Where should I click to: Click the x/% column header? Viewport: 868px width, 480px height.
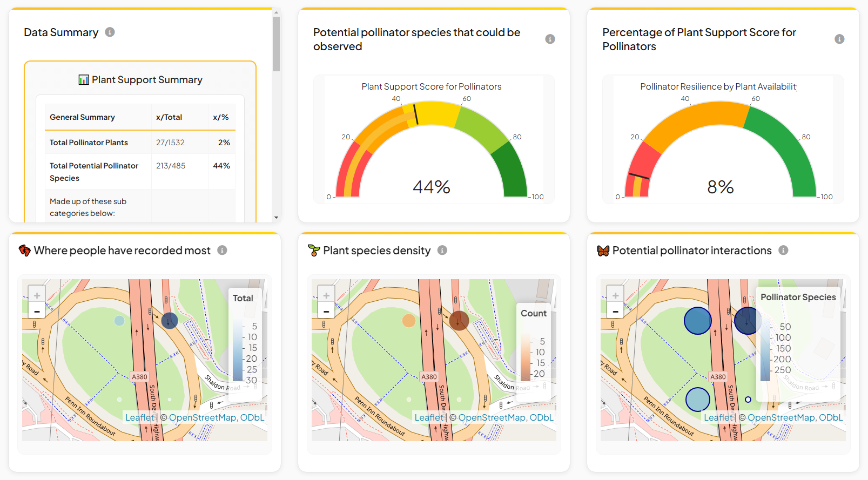tap(220, 117)
